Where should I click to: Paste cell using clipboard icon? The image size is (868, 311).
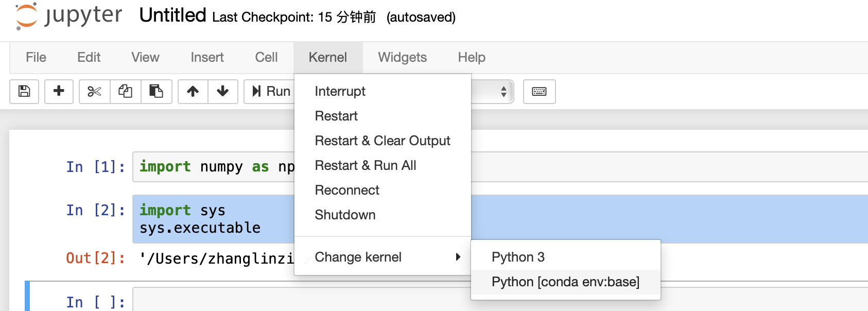click(157, 92)
